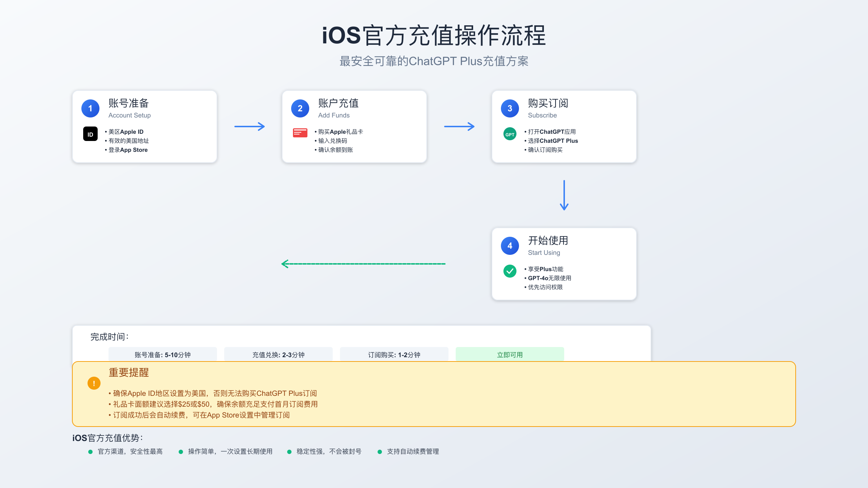
Task: Click the 确认订阅购买 bullet
Action: pyautogui.click(x=544, y=150)
